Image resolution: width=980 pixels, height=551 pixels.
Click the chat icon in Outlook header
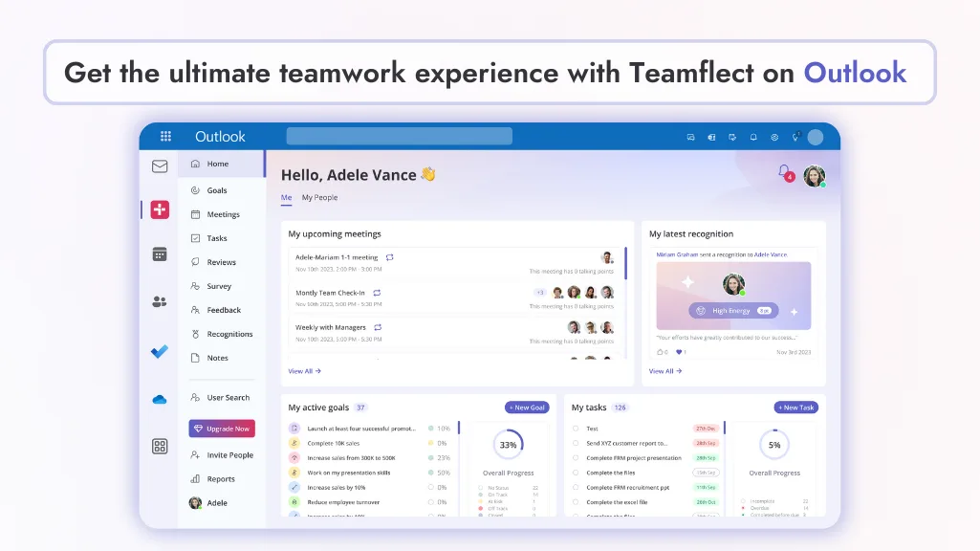point(690,137)
